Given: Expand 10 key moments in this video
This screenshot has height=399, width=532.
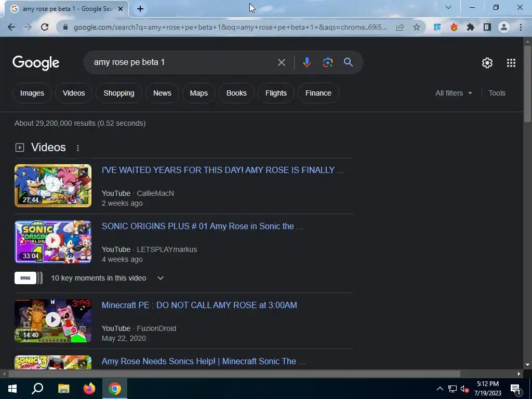Looking at the screenshot, I should (x=161, y=278).
